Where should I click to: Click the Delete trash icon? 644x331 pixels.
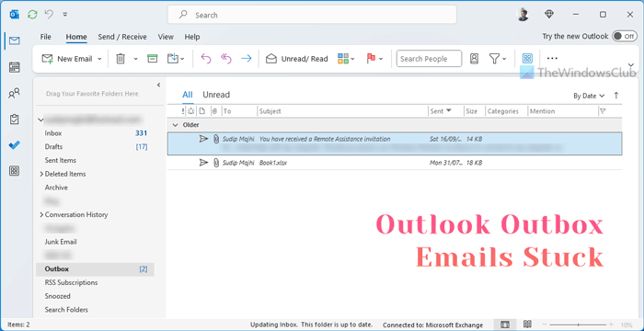click(x=121, y=59)
